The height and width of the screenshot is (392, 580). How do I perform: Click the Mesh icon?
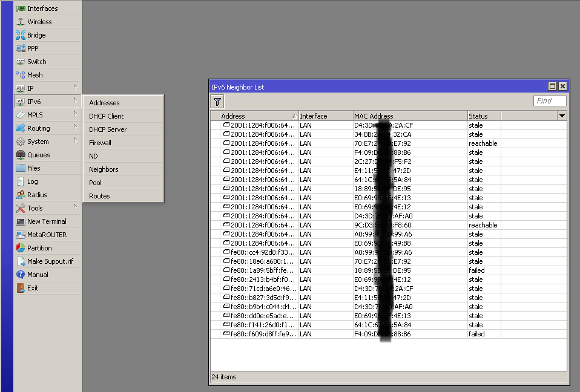coord(21,74)
